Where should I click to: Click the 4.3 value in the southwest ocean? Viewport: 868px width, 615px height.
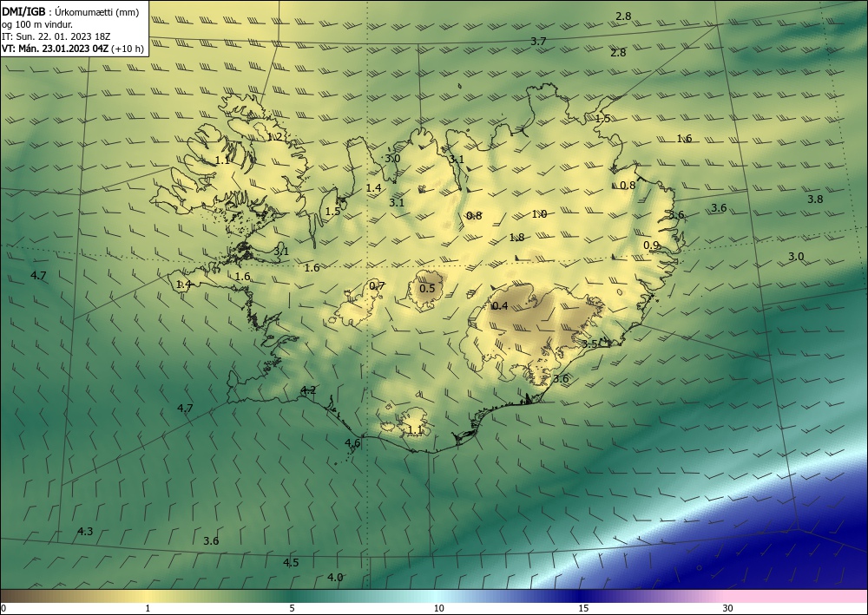(85, 532)
